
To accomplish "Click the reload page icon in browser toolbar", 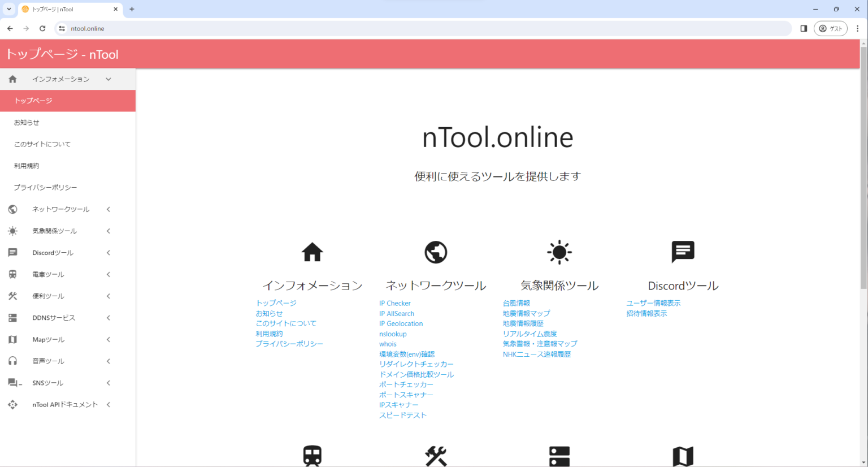I will click(42, 28).
